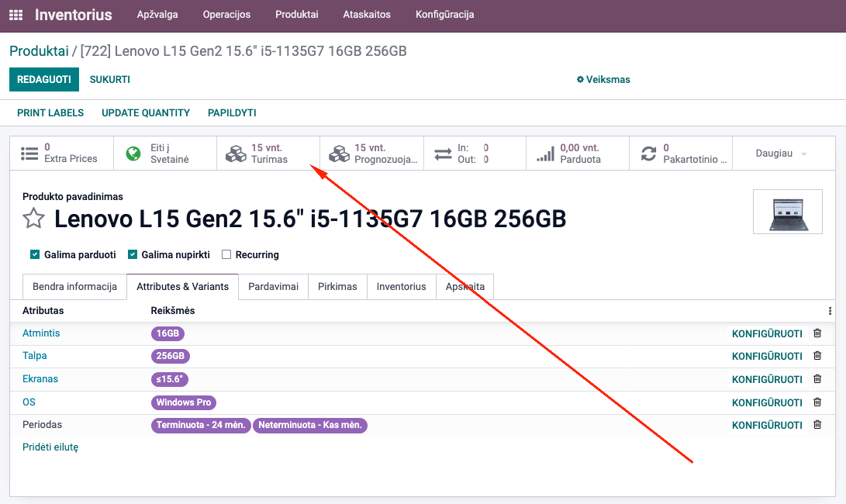Open the Ekranas attribute link
Viewport: 846px width, 504px height.
coord(40,379)
